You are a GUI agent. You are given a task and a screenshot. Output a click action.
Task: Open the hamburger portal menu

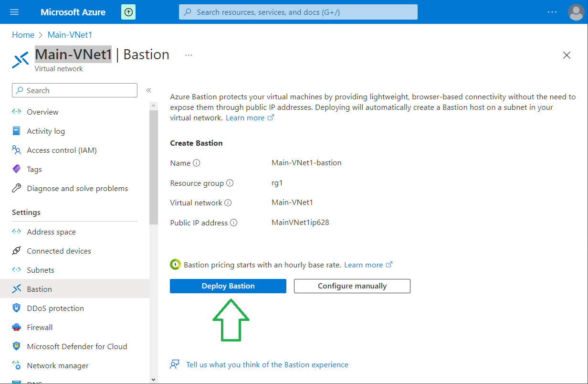tap(14, 12)
